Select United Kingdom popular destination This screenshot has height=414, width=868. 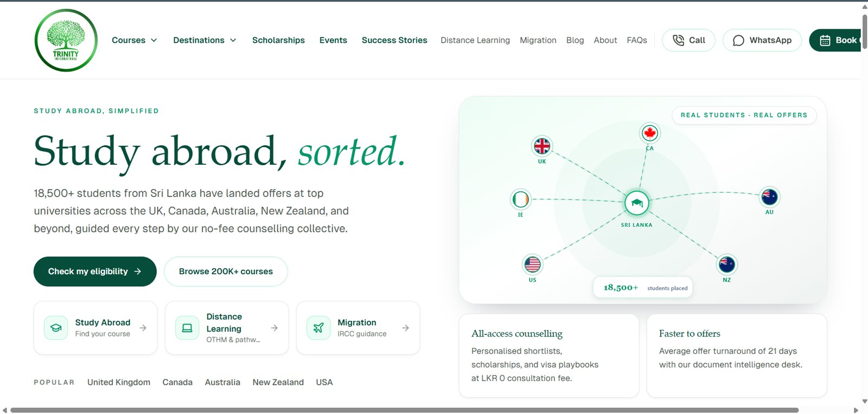point(119,382)
